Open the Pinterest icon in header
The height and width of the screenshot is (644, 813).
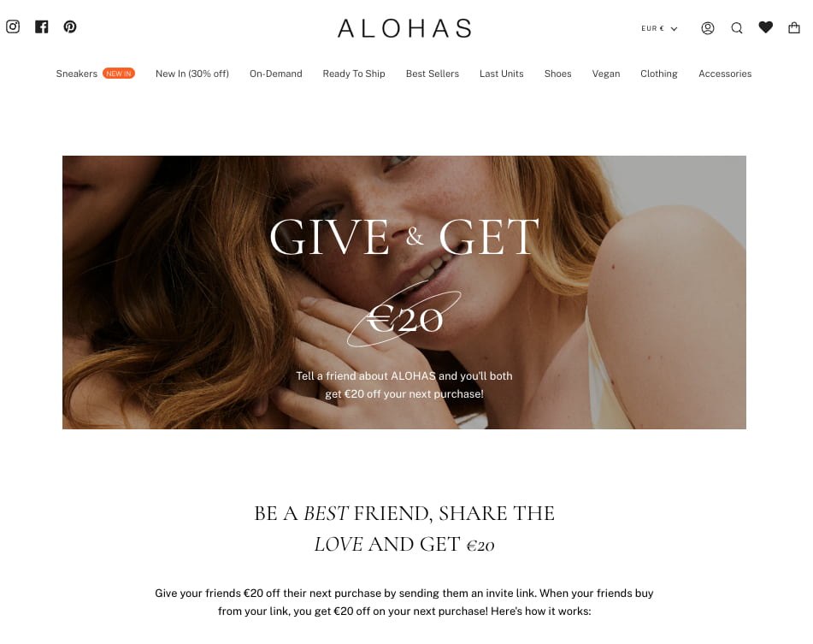pos(70,27)
